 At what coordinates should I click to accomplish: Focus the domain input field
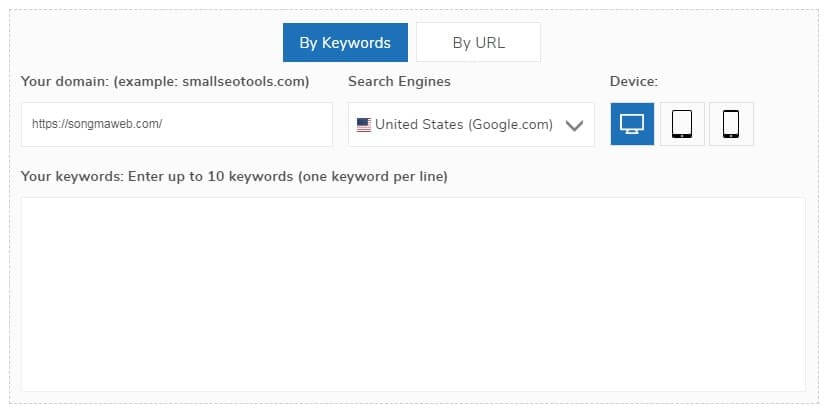point(177,124)
